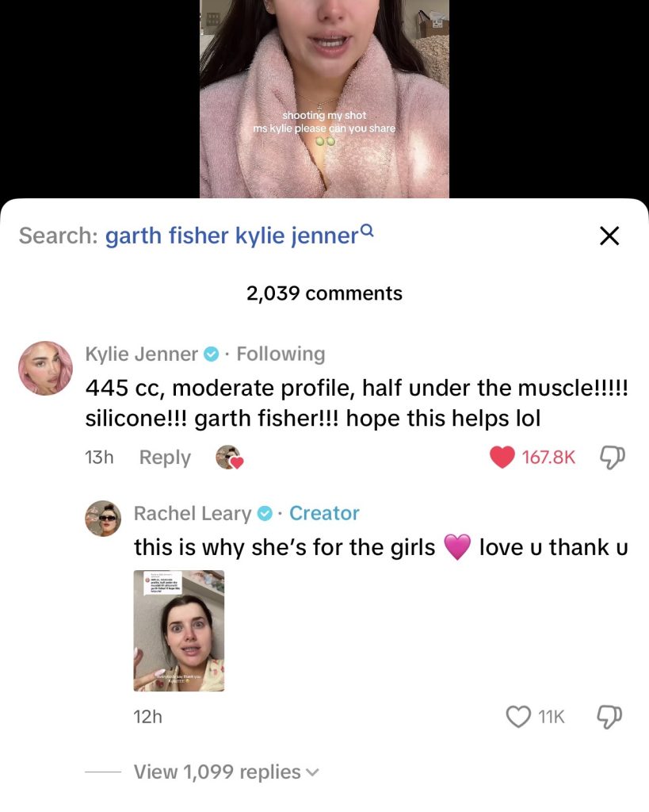649x812 pixels.
Task: Open the Rachel Leary username link
Action: [192, 514]
